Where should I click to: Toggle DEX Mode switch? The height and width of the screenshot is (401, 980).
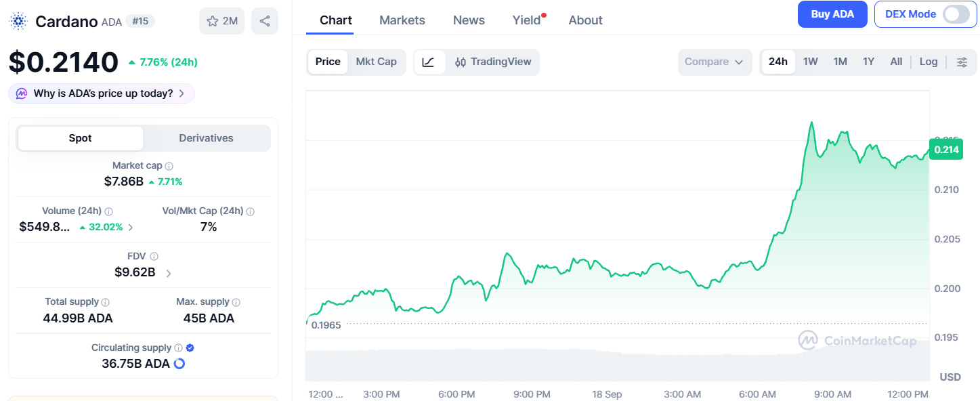tap(956, 14)
